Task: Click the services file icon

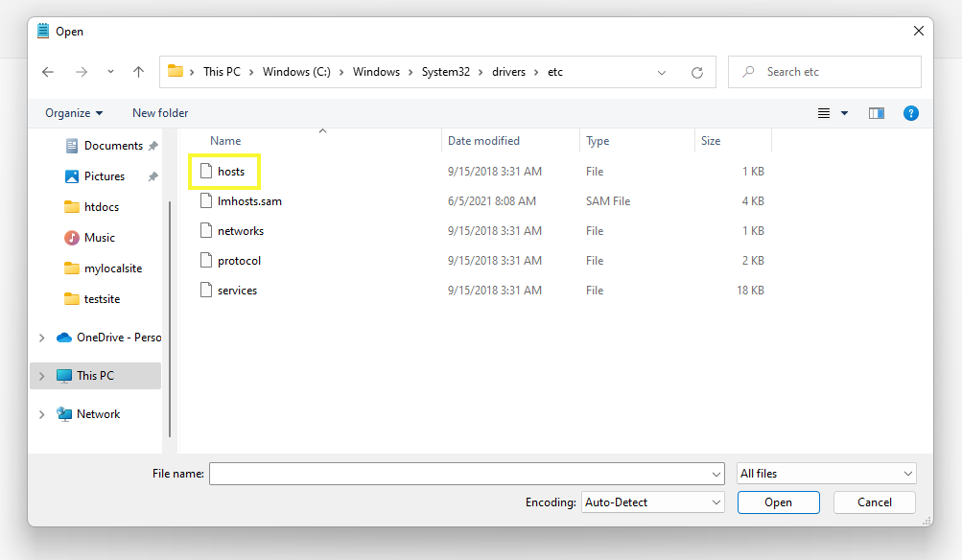Action: click(206, 290)
